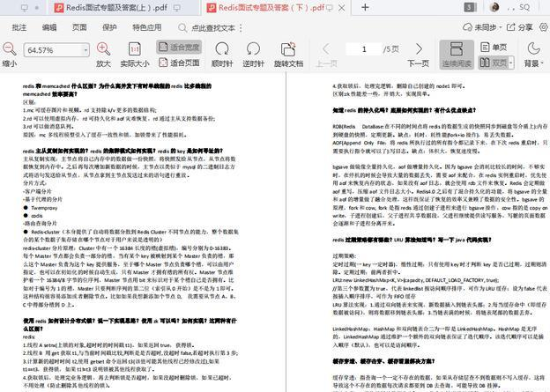This screenshot has height=392, width=550.
Task: Click the numbered 3 badge icon
Action: point(470,7)
